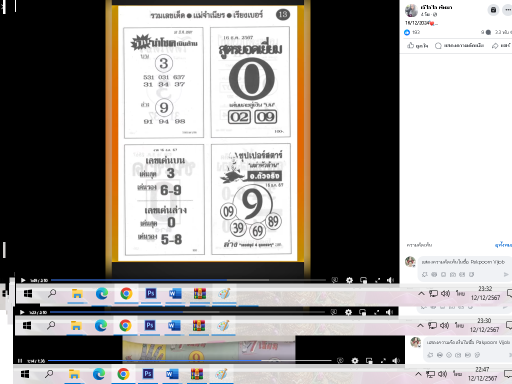The width and height of the screenshot is (512, 384).
Task: Expand hidden tray icons chevron beside the 23:32 clock
Action: point(421,293)
